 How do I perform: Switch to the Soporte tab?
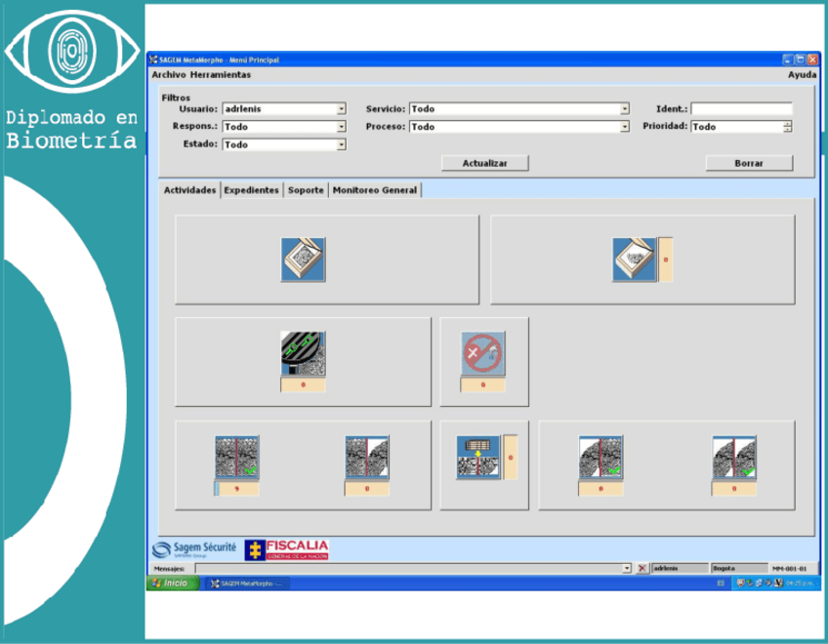(x=306, y=190)
